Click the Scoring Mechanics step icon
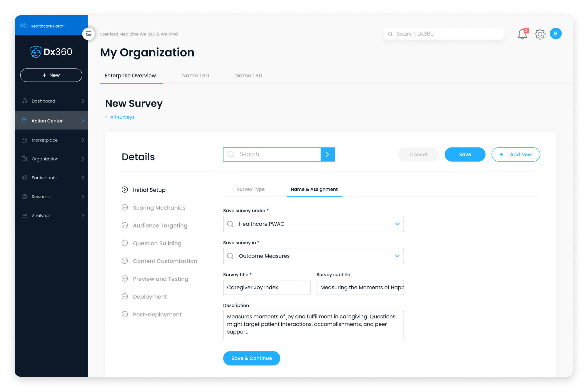588x392 pixels. (125, 207)
